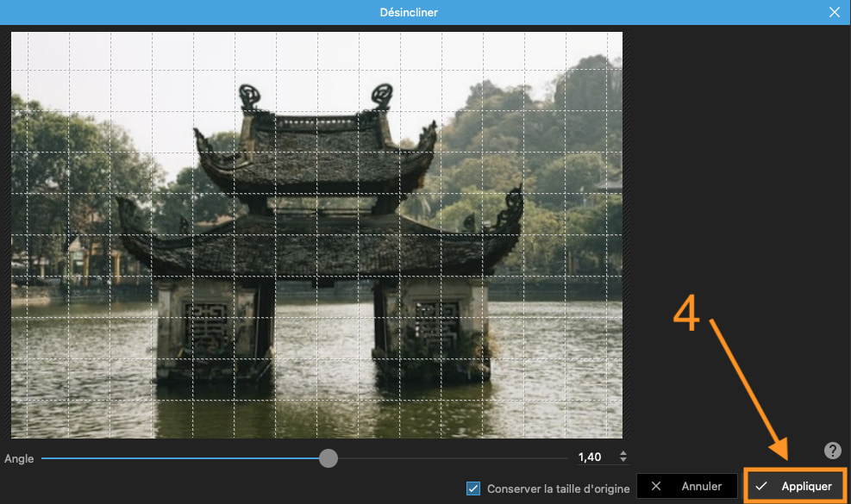Focus the angle value field showing 1,40
The width and height of the screenshot is (851, 504).
596,457
